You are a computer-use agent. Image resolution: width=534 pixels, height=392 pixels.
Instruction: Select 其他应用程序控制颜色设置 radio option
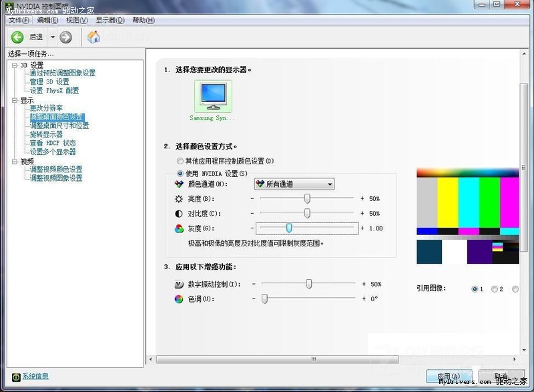click(180, 161)
